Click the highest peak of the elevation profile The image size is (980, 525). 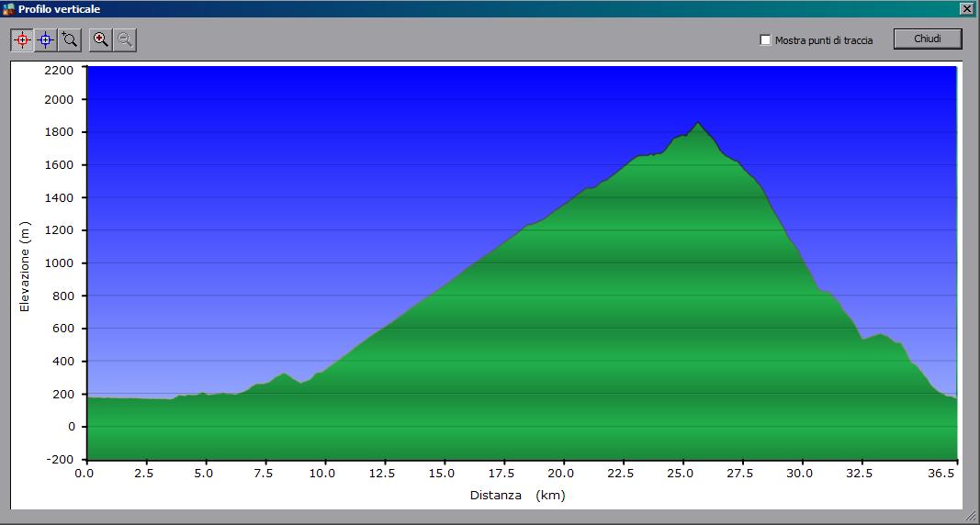(698, 123)
